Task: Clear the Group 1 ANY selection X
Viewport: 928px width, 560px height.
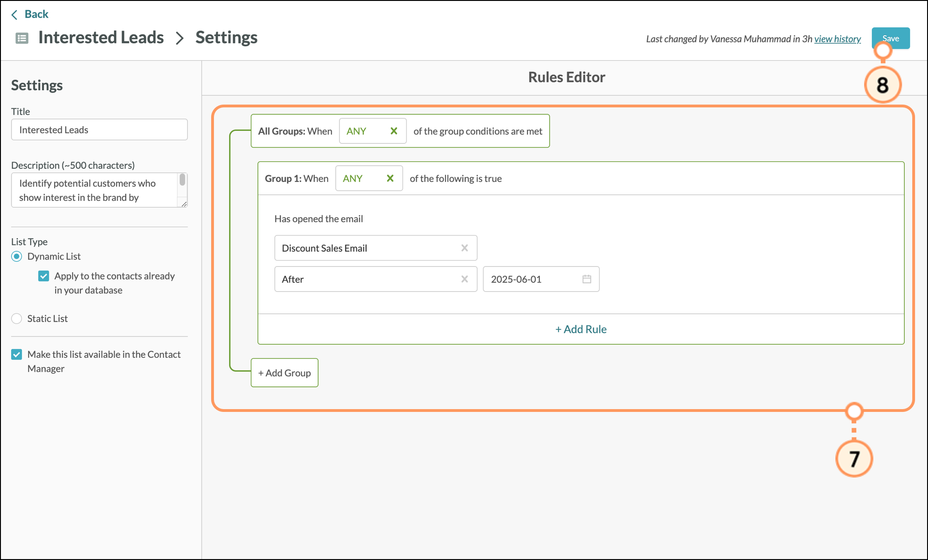Action: (x=390, y=178)
